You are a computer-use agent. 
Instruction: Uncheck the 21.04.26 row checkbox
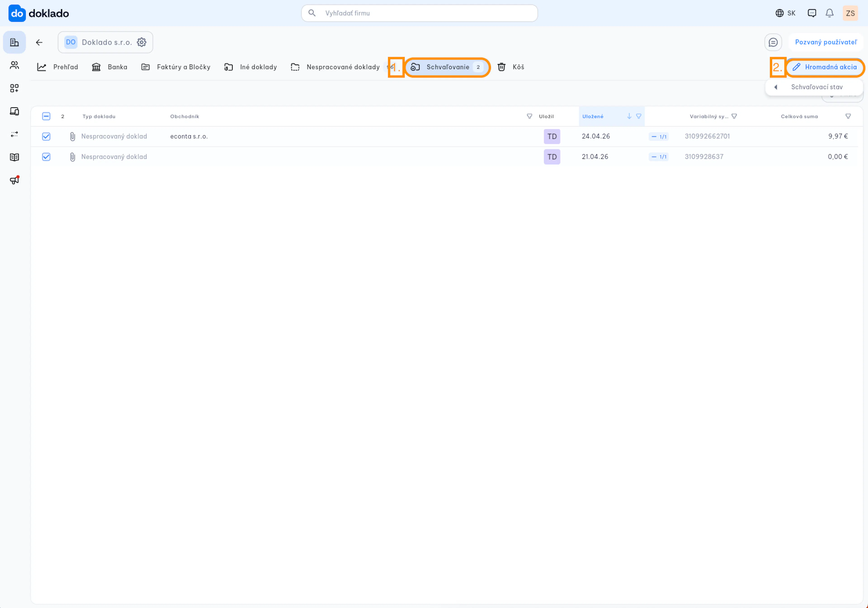[46, 157]
